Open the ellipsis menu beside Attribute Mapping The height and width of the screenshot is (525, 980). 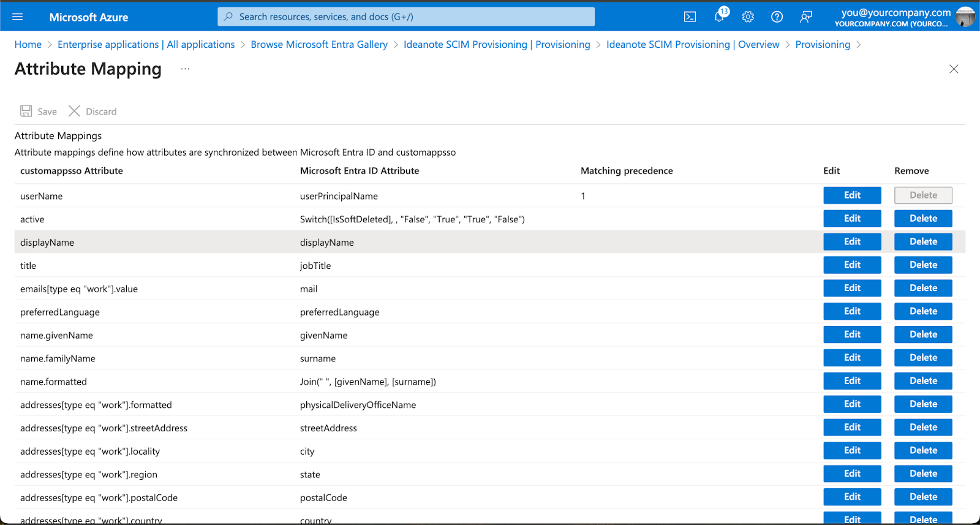click(185, 69)
